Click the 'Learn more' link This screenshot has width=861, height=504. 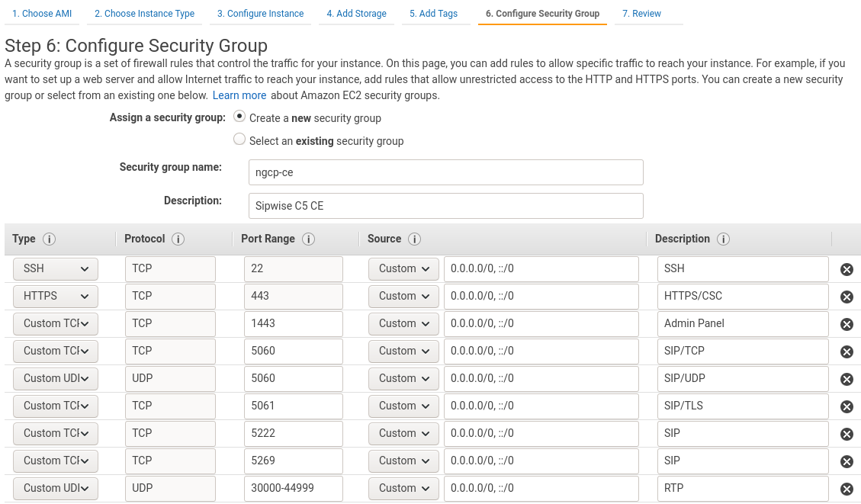point(239,95)
